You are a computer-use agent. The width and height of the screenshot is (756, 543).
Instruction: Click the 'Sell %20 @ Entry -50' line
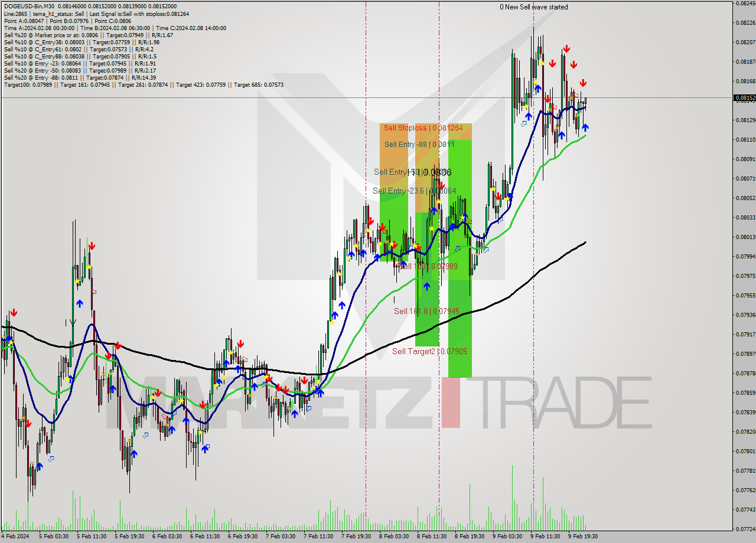(80, 70)
